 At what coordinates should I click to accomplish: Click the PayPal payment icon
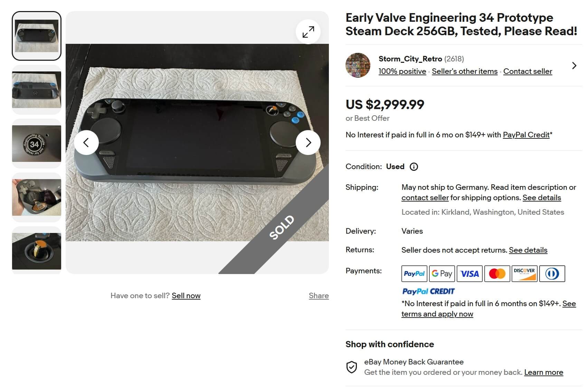click(x=414, y=274)
